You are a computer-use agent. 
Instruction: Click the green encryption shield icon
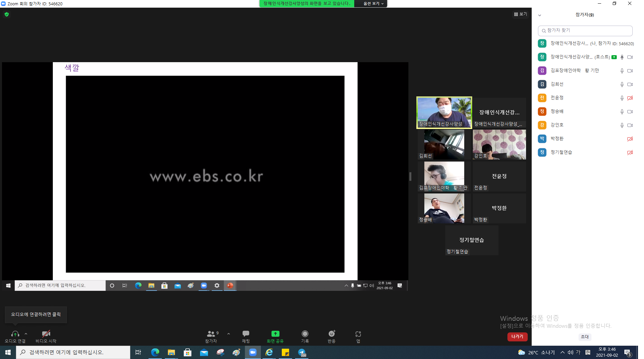(x=7, y=14)
